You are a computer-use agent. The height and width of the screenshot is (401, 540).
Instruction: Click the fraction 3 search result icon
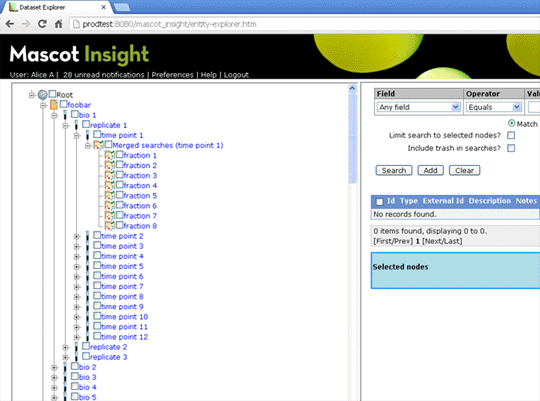tap(110, 175)
